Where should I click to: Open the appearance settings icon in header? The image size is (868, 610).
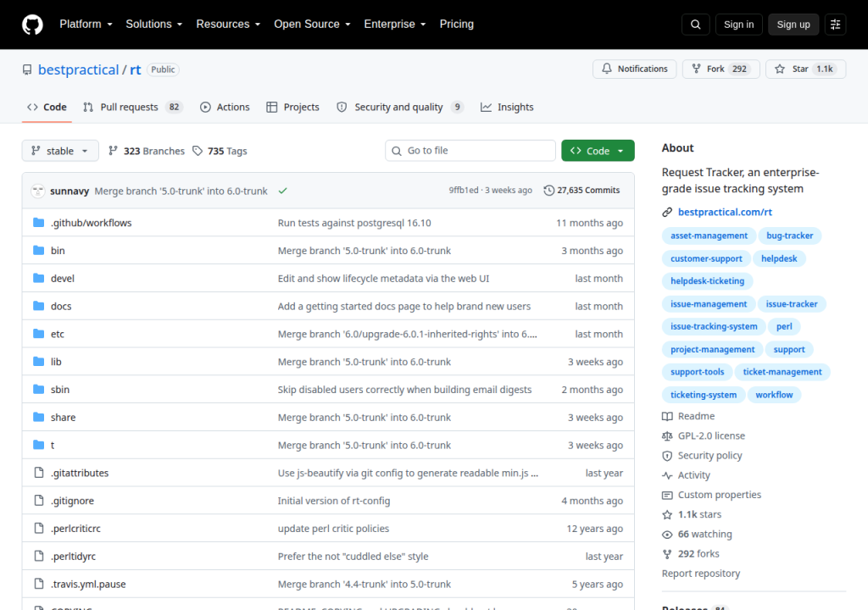click(x=835, y=25)
